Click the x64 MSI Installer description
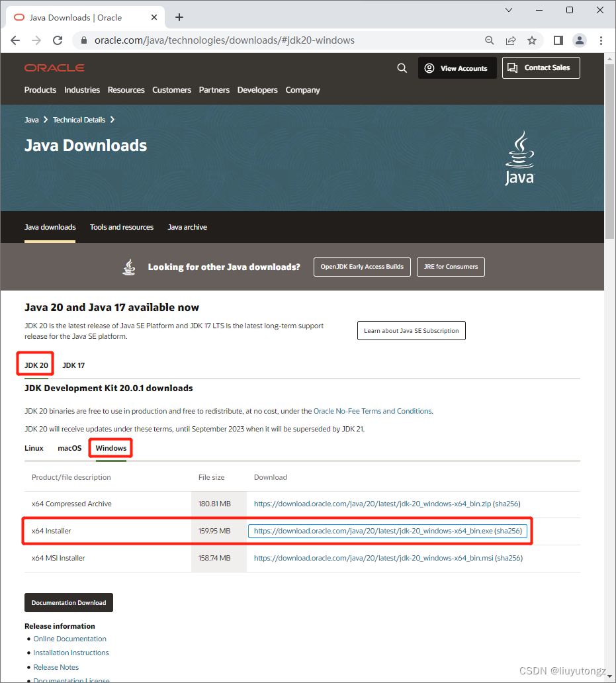Image resolution: width=616 pixels, height=683 pixels. [58, 558]
